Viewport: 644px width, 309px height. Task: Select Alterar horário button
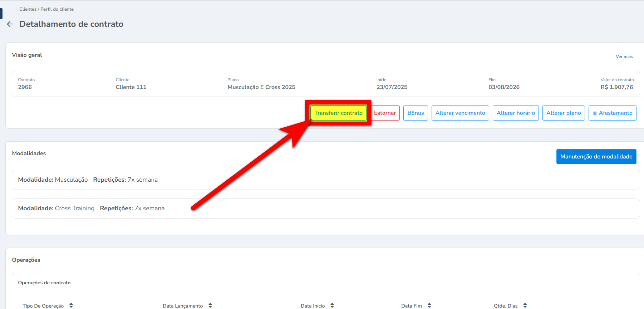point(516,113)
